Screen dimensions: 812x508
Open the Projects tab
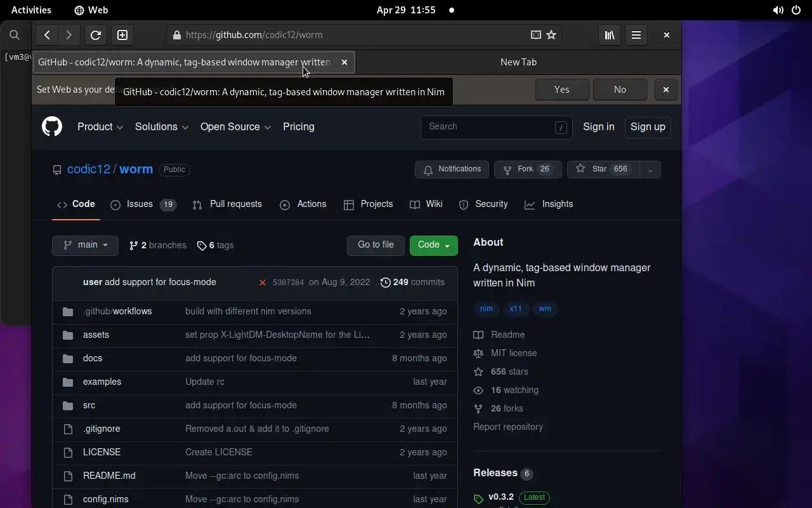pos(369,204)
